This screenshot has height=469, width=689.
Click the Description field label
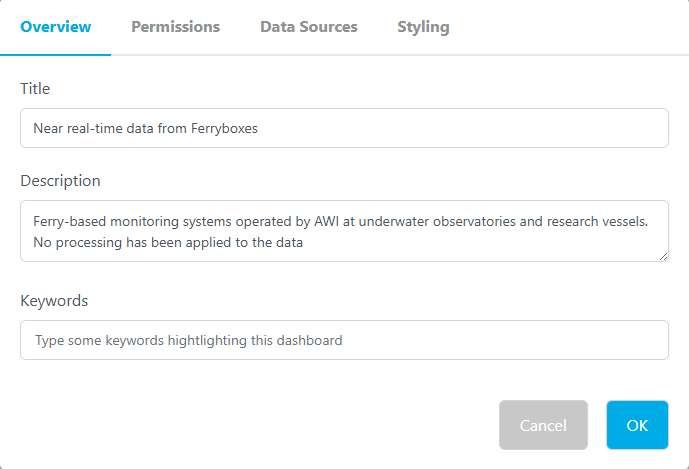60,181
